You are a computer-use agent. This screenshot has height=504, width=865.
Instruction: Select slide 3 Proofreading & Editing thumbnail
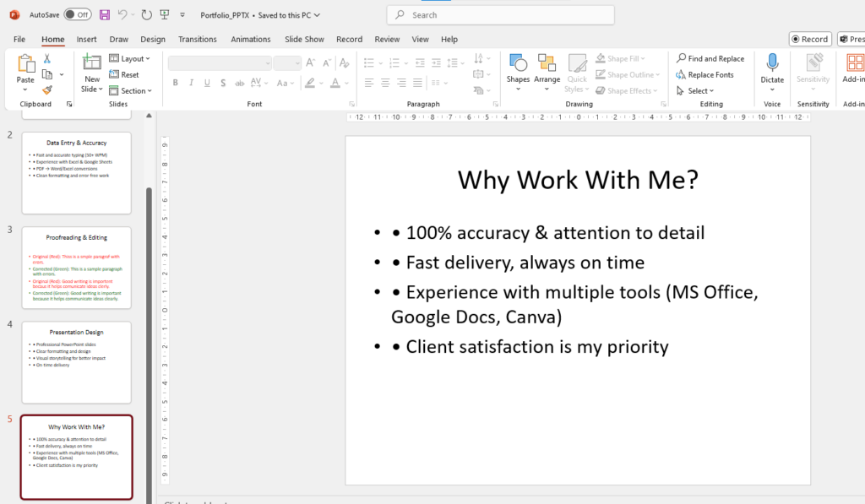click(77, 268)
